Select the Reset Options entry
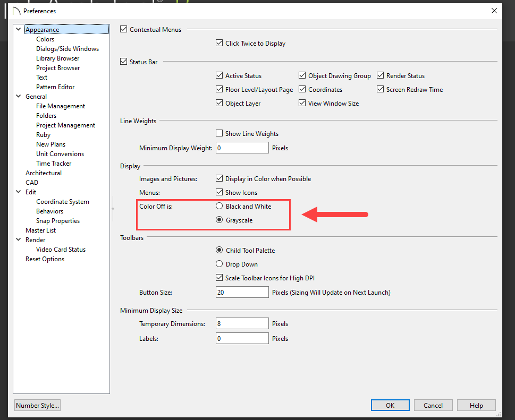This screenshot has height=420, width=515. (45, 259)
